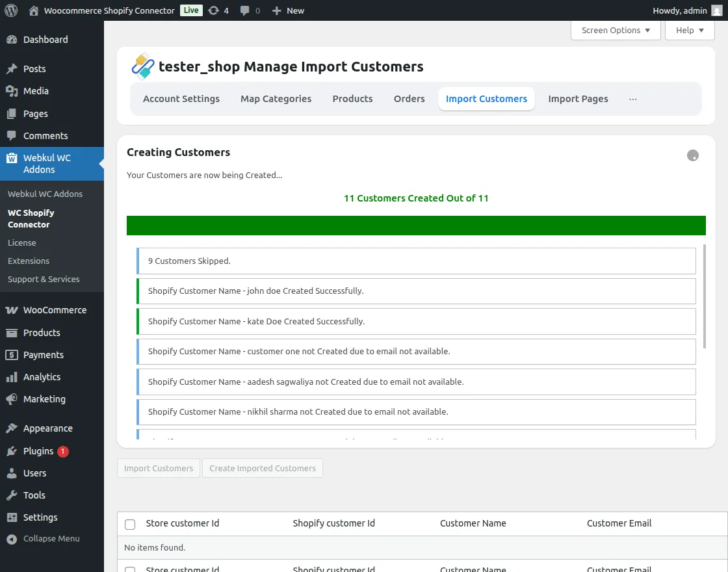Click the comments bubble icon in the admin bar
The width and height of the screenshot is (728, 572).
(244, 10)
